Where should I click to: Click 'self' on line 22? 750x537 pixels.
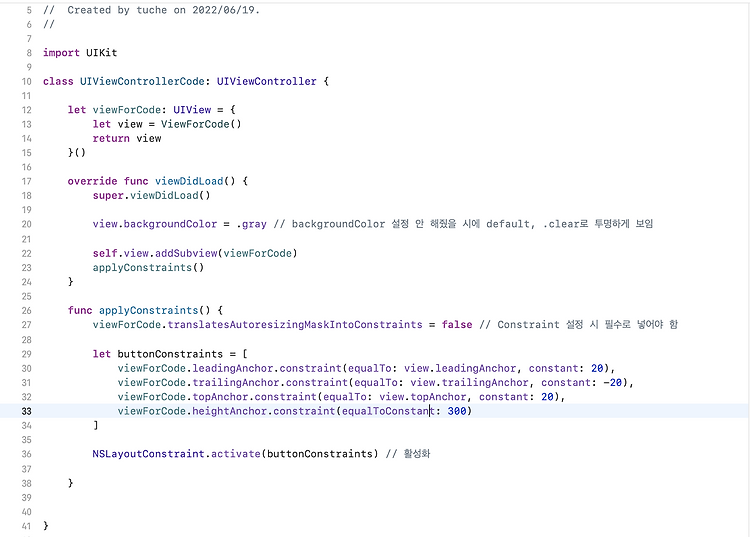(x=105, y=253)
